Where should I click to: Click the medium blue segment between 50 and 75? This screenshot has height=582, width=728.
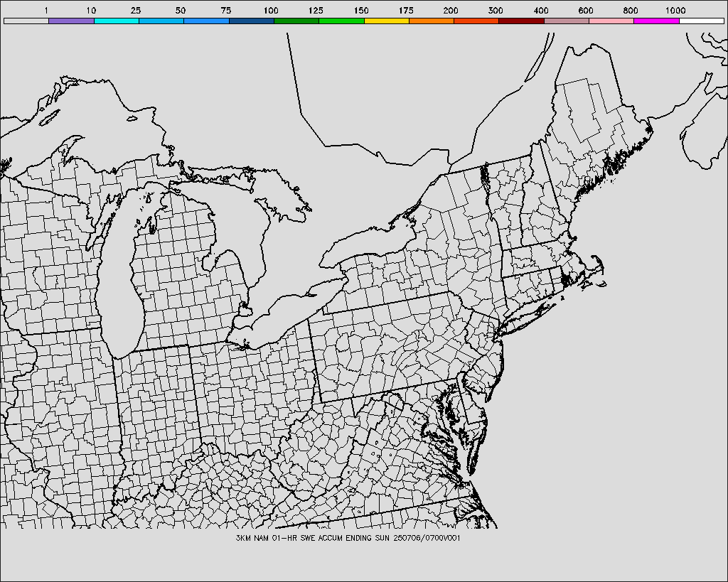[x=207, y=21]
